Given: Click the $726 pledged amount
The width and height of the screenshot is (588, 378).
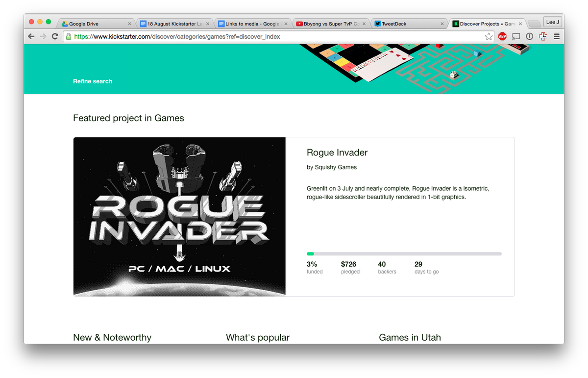Looking at the screenshot, I should [x=350, y=267].
